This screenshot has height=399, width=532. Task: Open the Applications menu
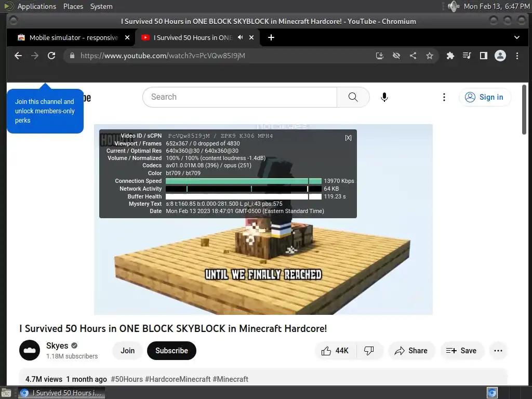37,6
